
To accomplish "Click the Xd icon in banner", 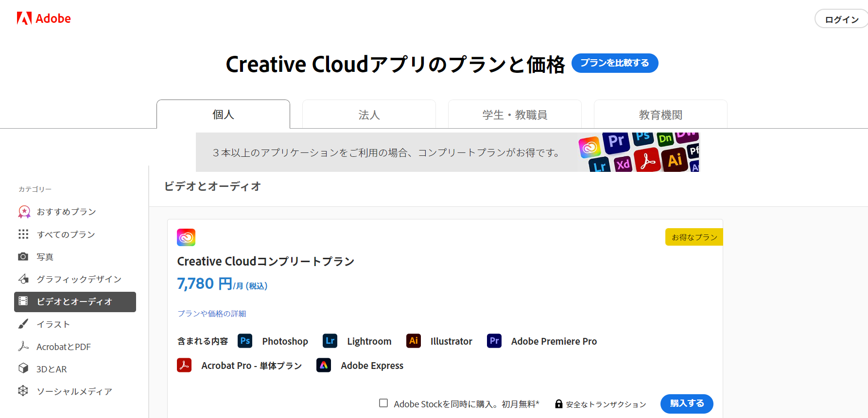I will [x=623, y=164].
